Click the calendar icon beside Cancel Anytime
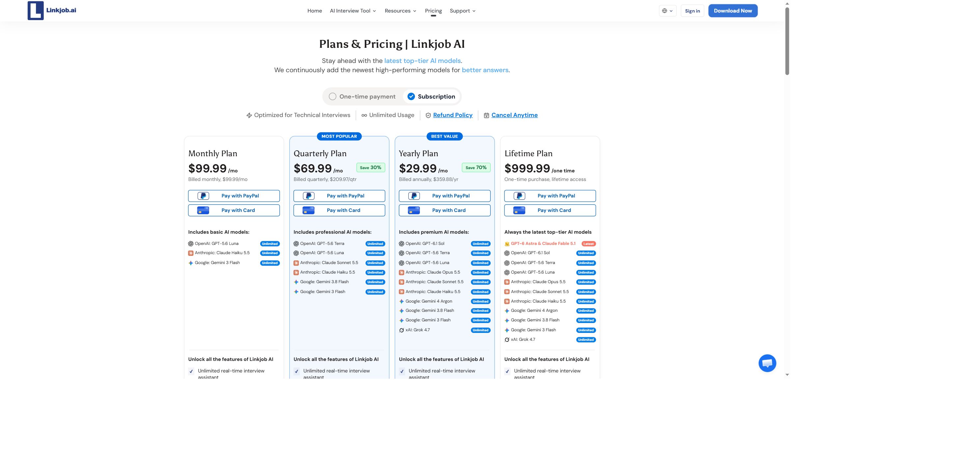Image resolution: width=980 pixels, height=473 pixels. [x=486, y=115]
